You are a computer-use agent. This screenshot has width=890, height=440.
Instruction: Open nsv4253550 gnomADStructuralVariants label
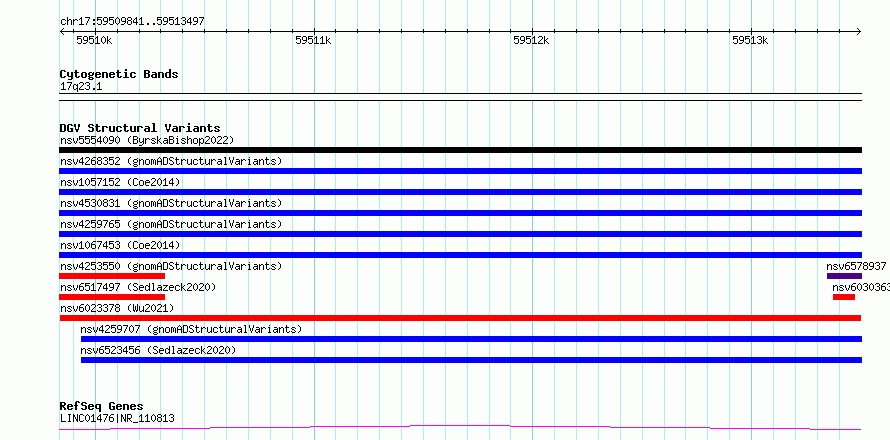coord(171,266)
